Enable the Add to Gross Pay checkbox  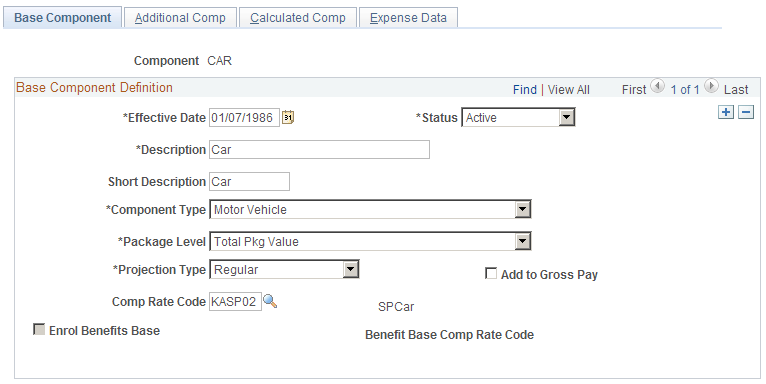(490, 273)
